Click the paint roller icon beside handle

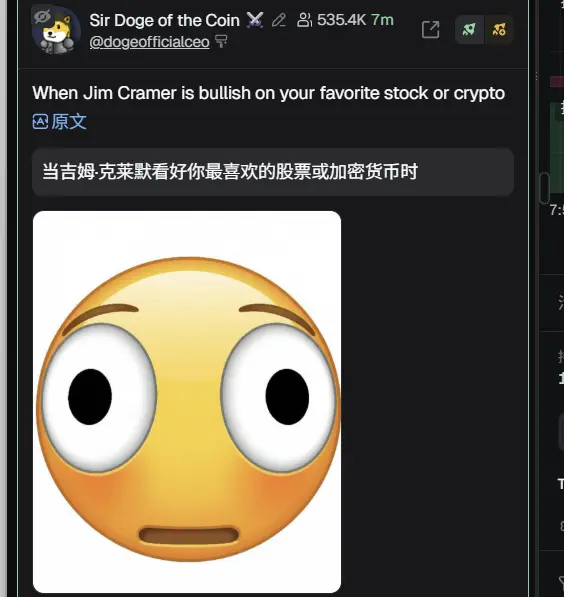[x=221, y=41]
